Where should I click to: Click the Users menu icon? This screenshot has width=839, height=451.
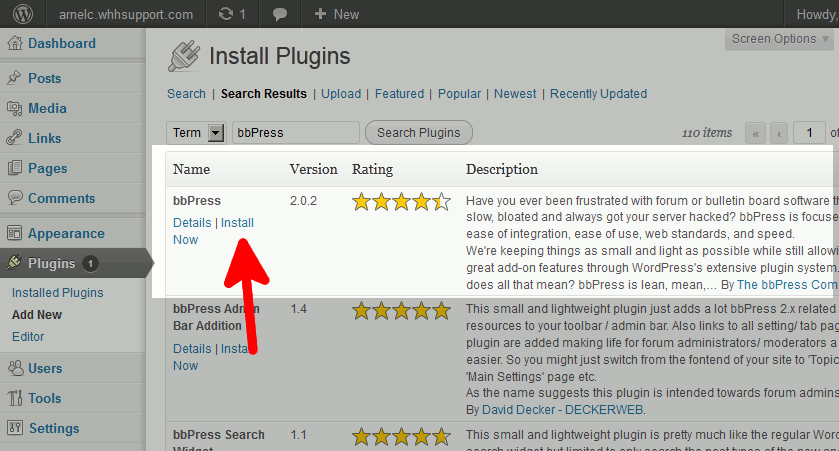(14, 369)
